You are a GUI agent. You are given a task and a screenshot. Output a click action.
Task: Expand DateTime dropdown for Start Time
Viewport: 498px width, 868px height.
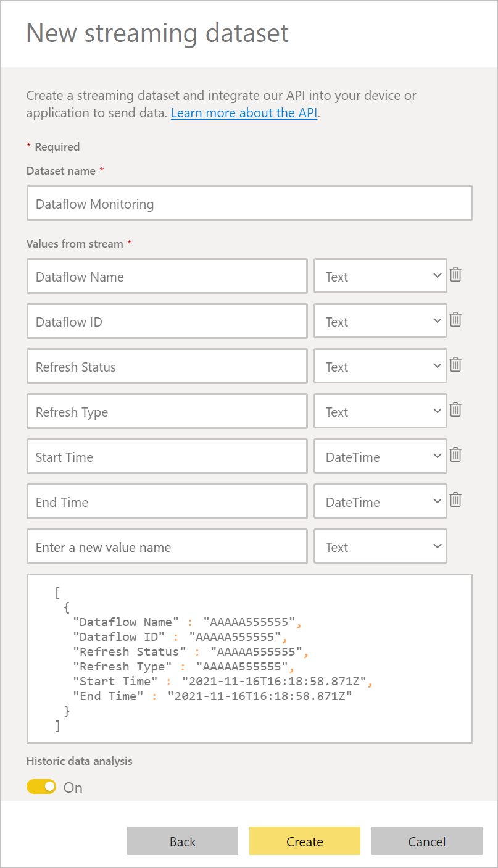(380, 456)
